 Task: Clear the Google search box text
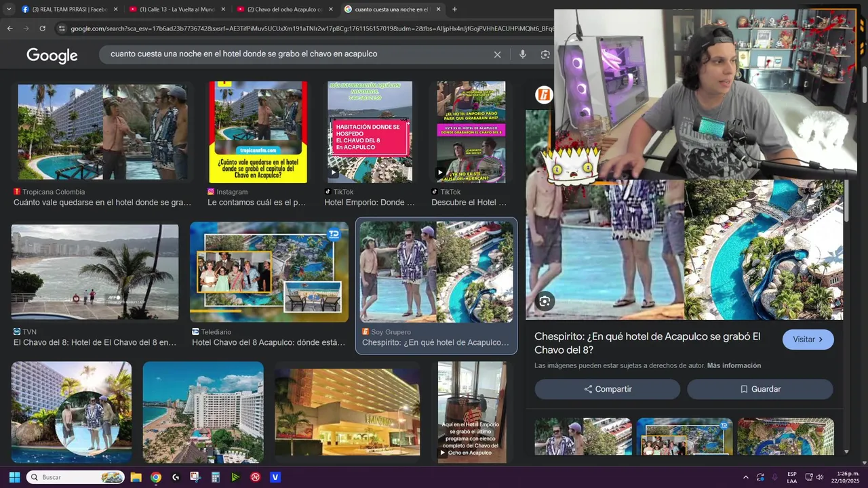(x=497, y=54)
